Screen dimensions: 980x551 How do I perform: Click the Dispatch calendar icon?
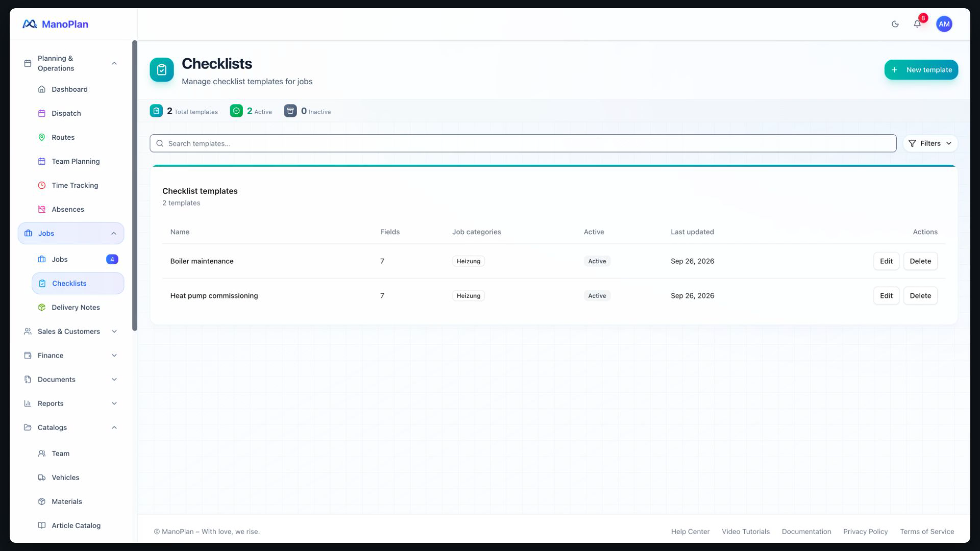coord(42,113)
